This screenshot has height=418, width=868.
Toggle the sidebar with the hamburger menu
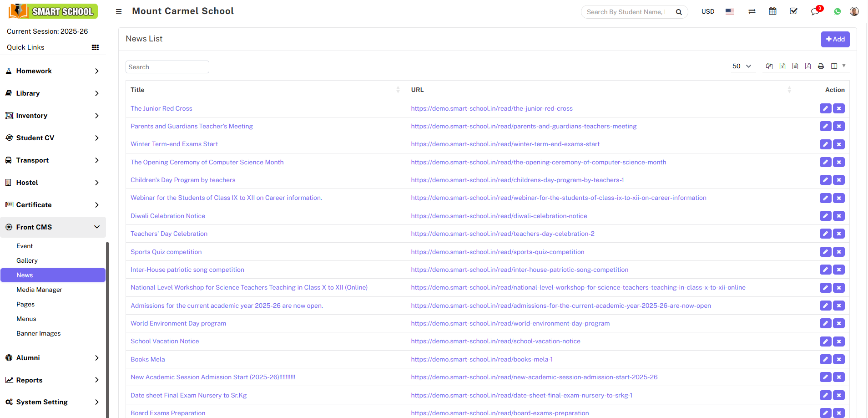pos(118,11)
